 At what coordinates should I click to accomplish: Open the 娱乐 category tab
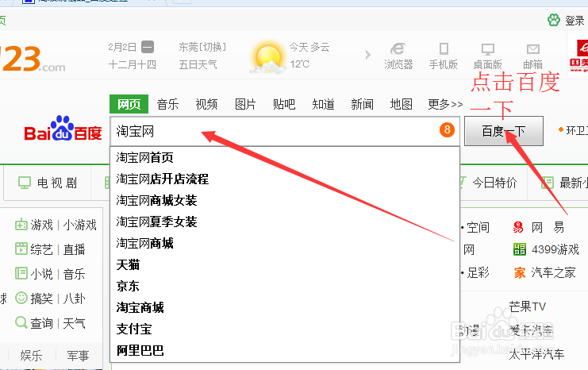31,356
